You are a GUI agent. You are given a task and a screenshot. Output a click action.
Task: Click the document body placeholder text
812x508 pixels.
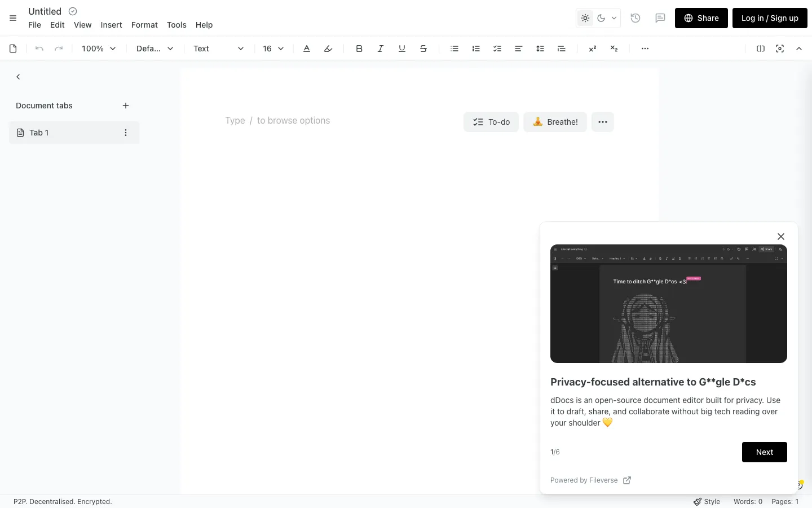tap(277, 121)
